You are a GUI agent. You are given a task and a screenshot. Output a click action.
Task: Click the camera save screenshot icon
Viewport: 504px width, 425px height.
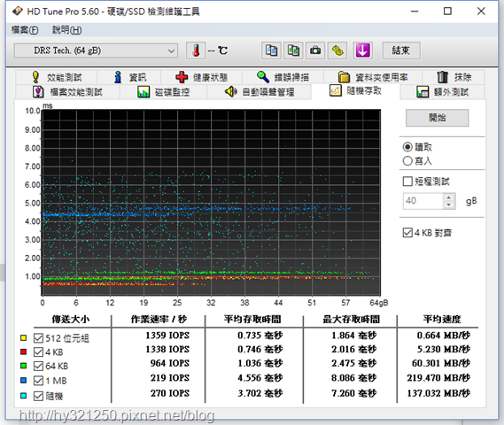[x=315, y=50]
